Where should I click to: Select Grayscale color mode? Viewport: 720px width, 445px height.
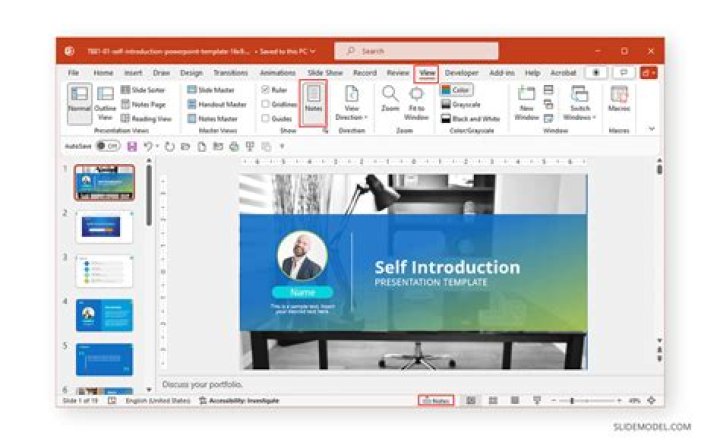(x=461, y=104)
